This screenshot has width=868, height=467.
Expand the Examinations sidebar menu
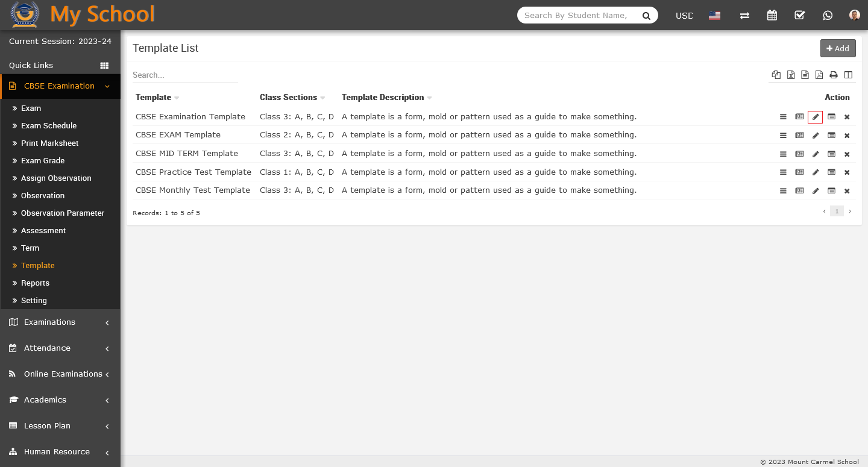pos(60,322)
